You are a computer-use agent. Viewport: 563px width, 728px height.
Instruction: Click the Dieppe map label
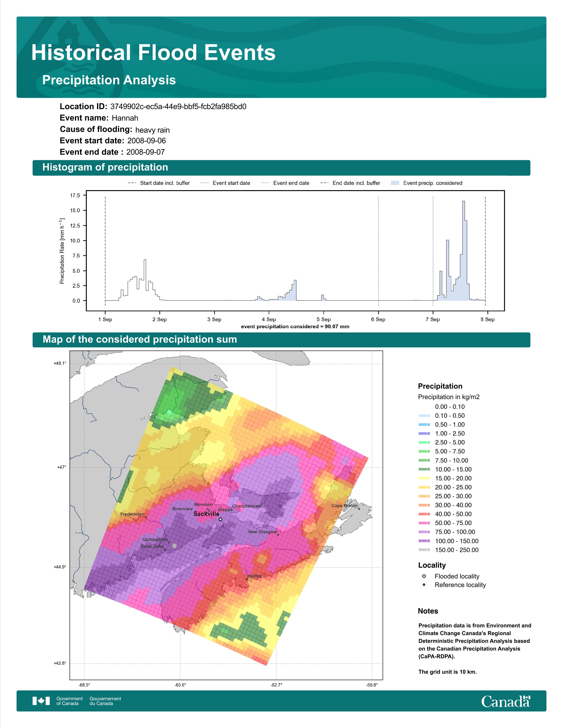225,510
